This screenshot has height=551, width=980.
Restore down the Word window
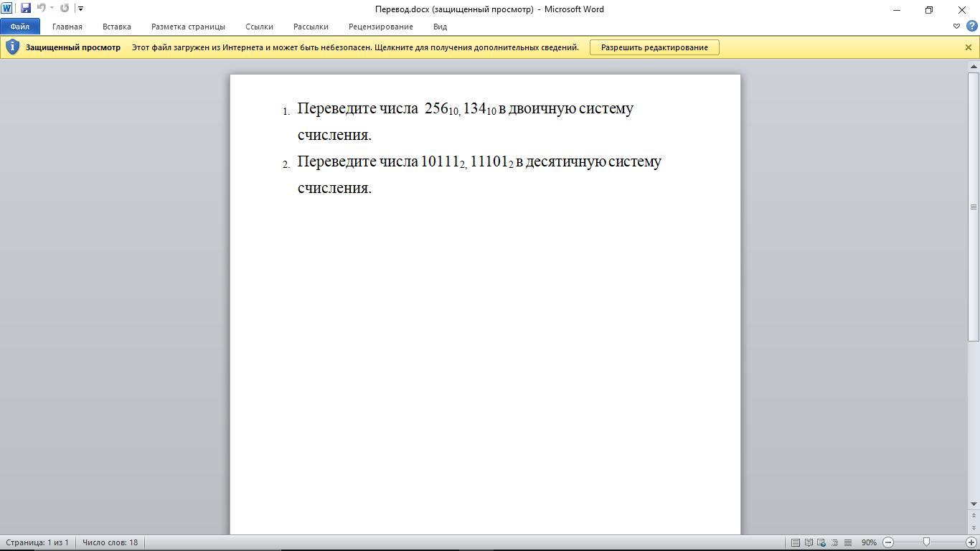929,9
